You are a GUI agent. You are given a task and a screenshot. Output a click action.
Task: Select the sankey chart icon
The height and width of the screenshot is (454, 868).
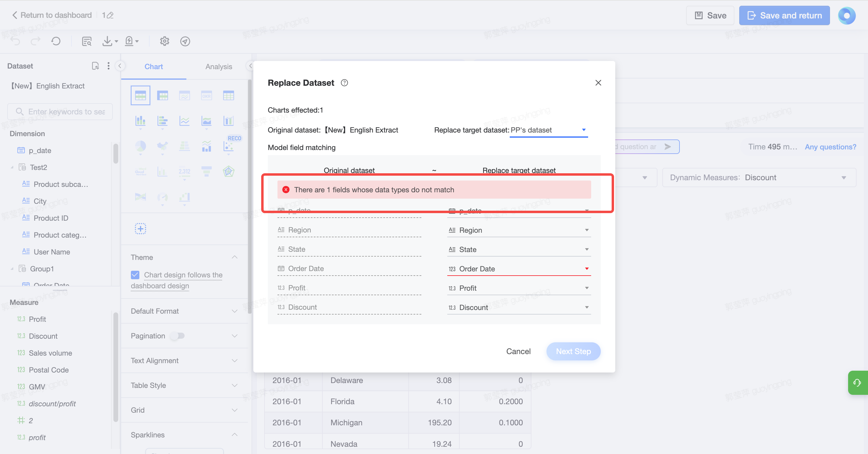tap(141, 197)
